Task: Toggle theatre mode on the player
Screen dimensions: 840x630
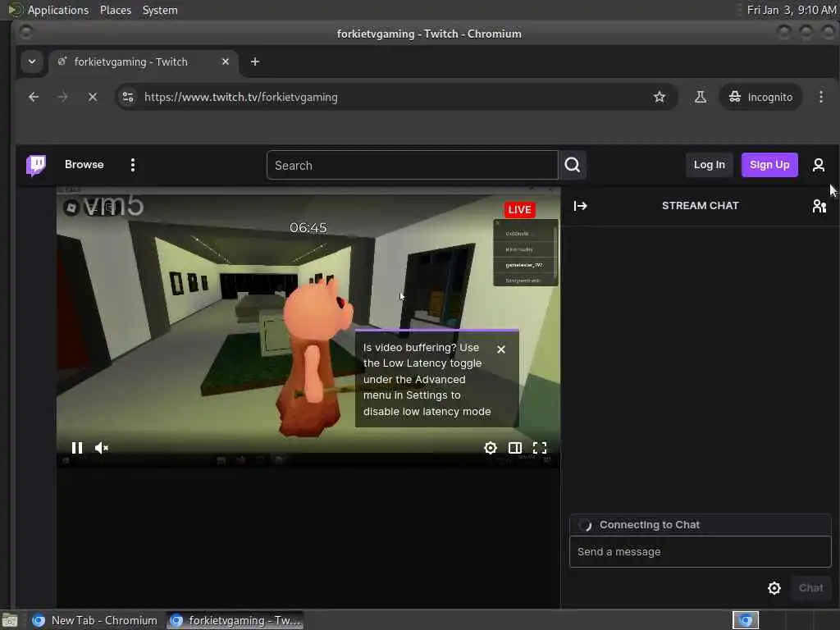Action: (x=515, y=447)
